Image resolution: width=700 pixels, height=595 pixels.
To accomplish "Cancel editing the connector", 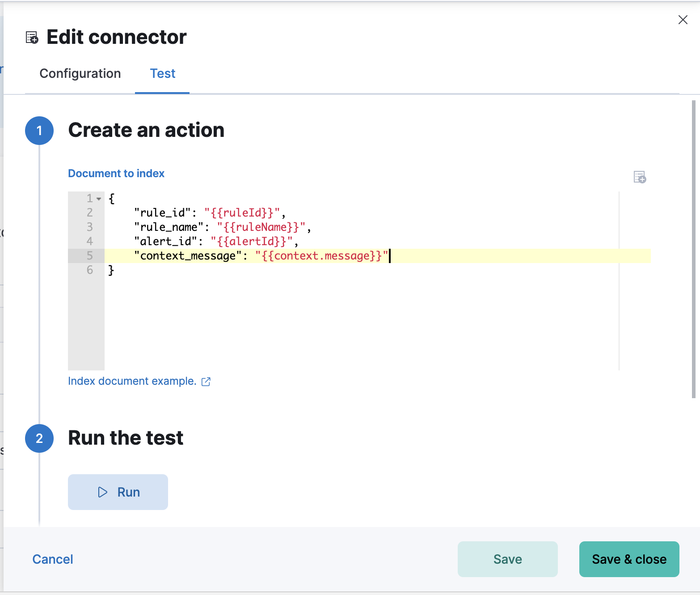I will (x=53, y=559).
